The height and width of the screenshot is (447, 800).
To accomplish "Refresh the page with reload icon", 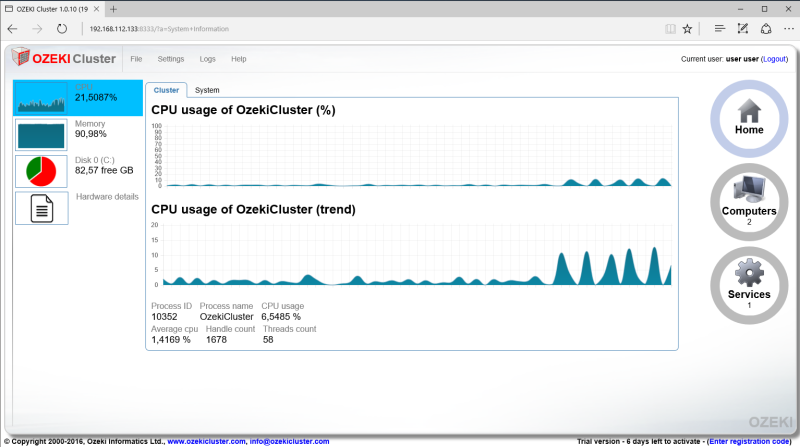I will point(62,29).
